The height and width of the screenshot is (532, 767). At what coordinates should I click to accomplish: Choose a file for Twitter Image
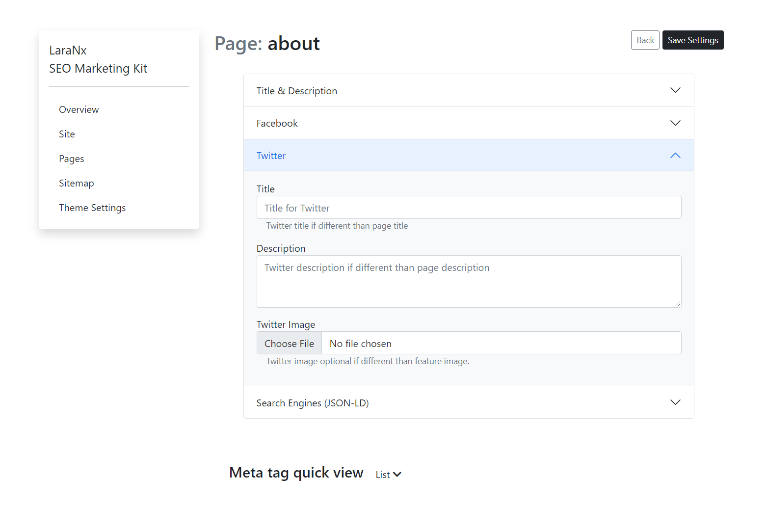pos(289,343)
